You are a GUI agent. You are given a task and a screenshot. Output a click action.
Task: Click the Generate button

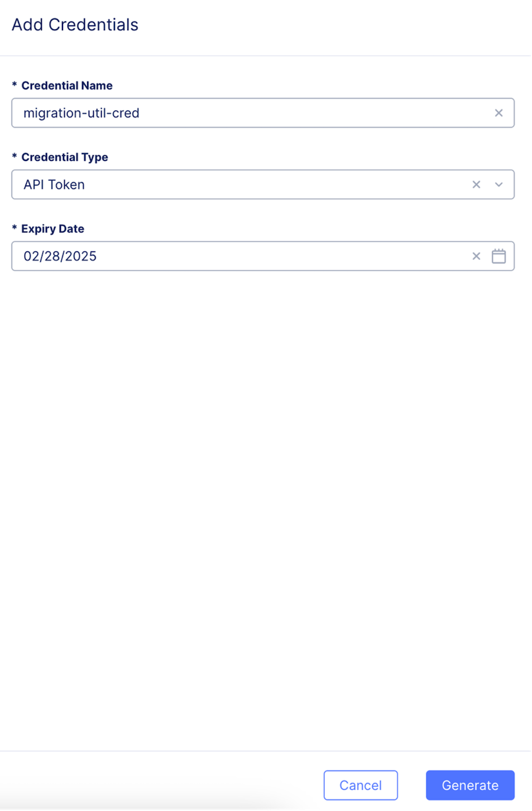[x=469, y=785]
